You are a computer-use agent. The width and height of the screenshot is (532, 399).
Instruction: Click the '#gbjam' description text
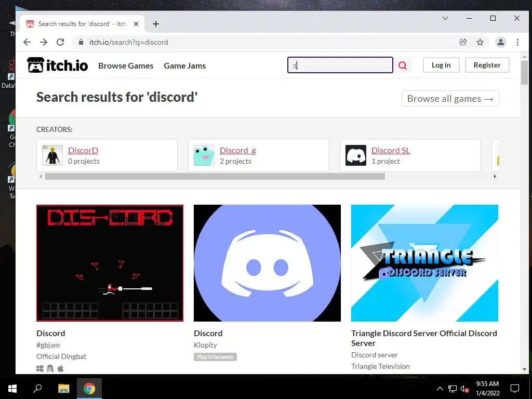[x=48, y=345]
